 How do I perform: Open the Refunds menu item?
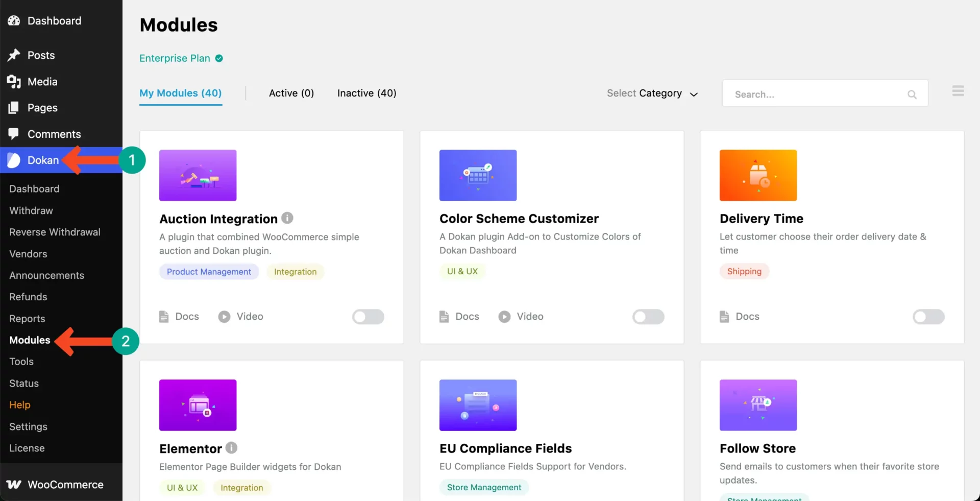(28, 297)
